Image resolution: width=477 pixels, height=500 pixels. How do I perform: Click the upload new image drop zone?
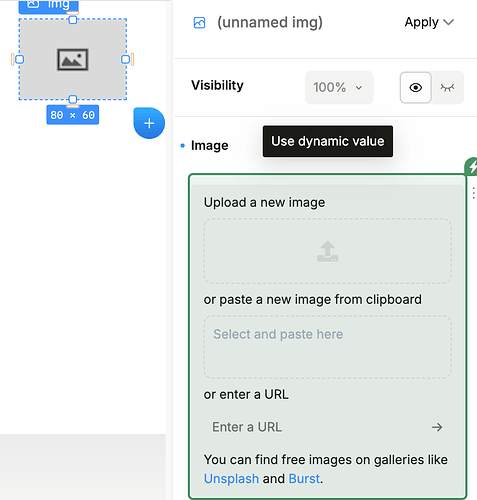328,251
